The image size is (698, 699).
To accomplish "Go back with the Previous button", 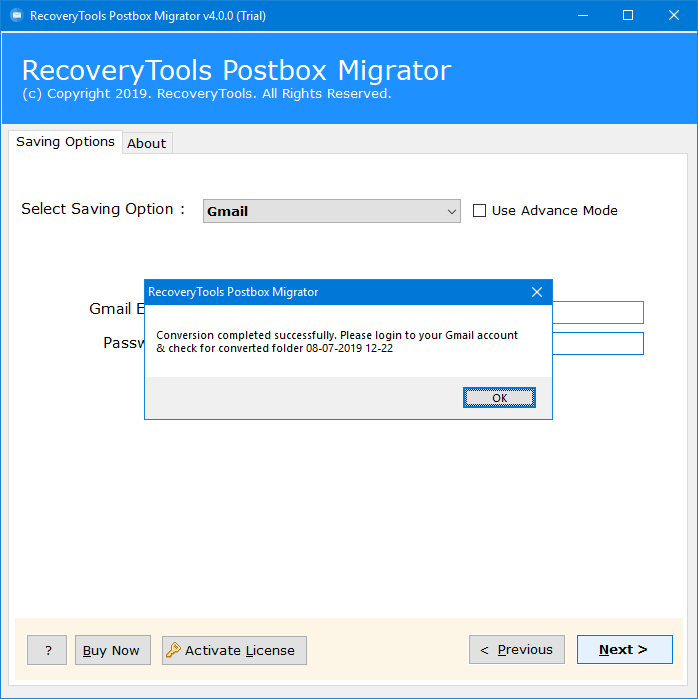I will 517,650.
